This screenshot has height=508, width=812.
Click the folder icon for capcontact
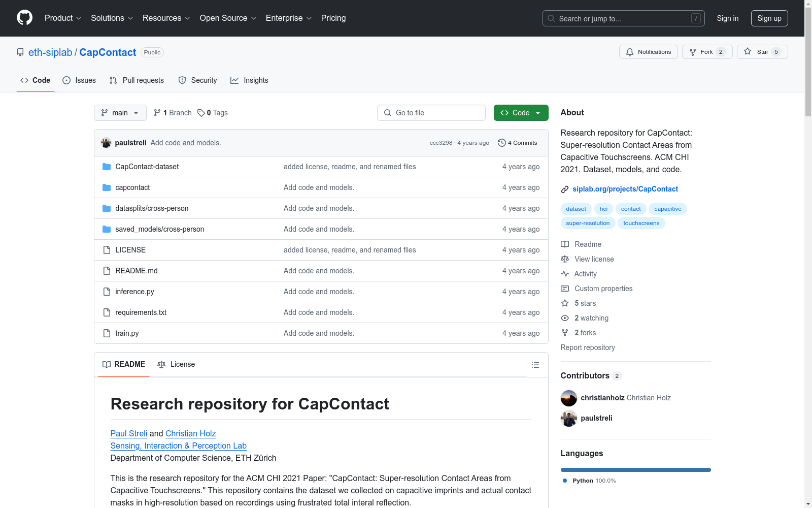tap(107, 187)
